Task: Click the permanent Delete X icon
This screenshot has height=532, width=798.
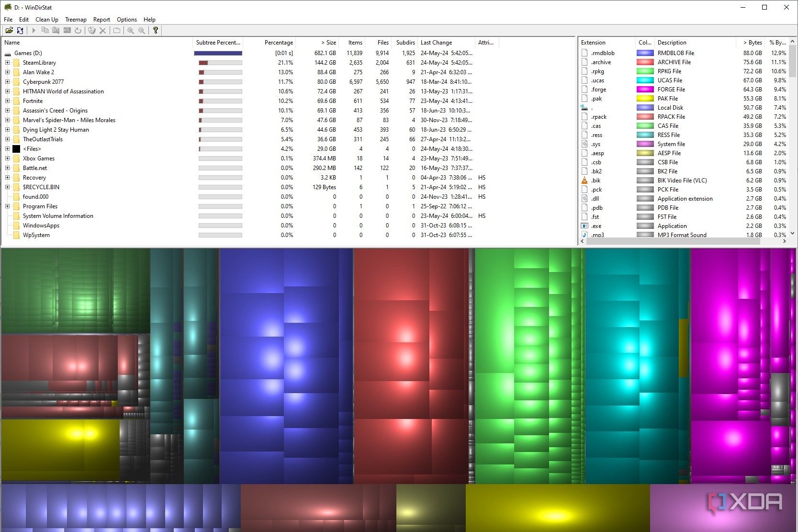Action: [102, 31]
